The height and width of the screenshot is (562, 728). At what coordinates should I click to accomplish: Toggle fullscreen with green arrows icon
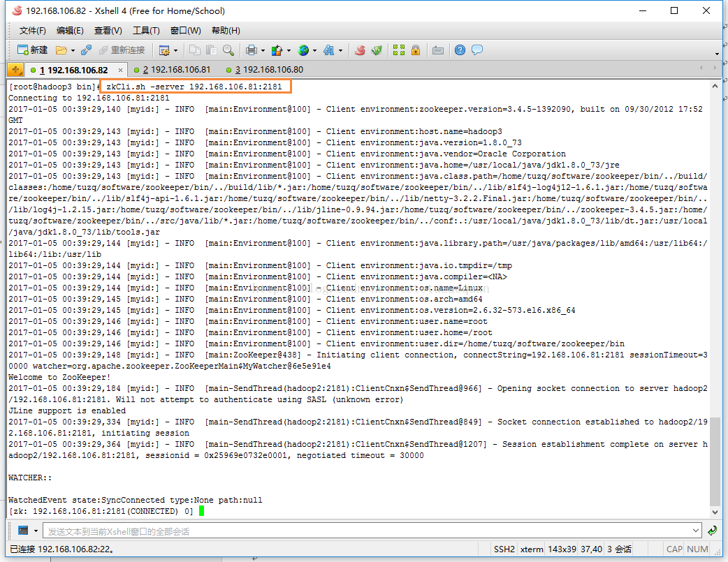pyautogui.click(x=399, y=50)
